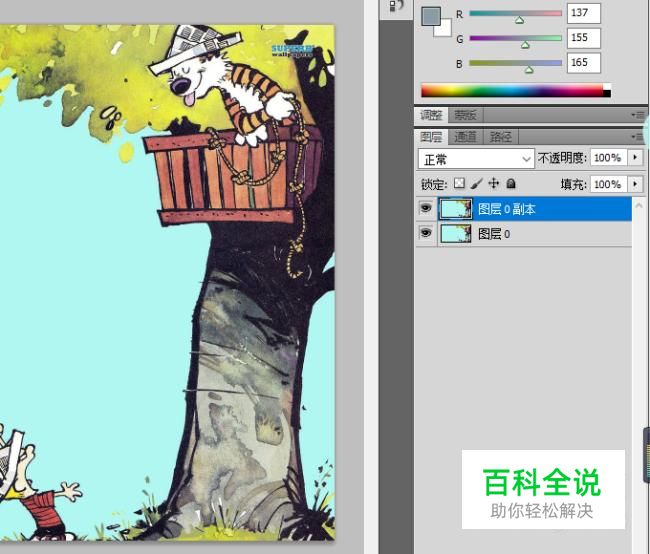Toggle lock transparent pixels icon
650x554 pixels.
coord(459,183)
